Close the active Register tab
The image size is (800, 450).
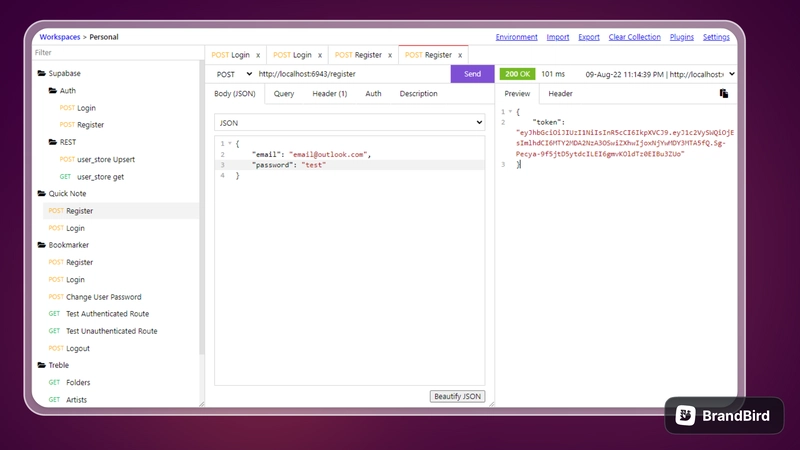(460, 55)
